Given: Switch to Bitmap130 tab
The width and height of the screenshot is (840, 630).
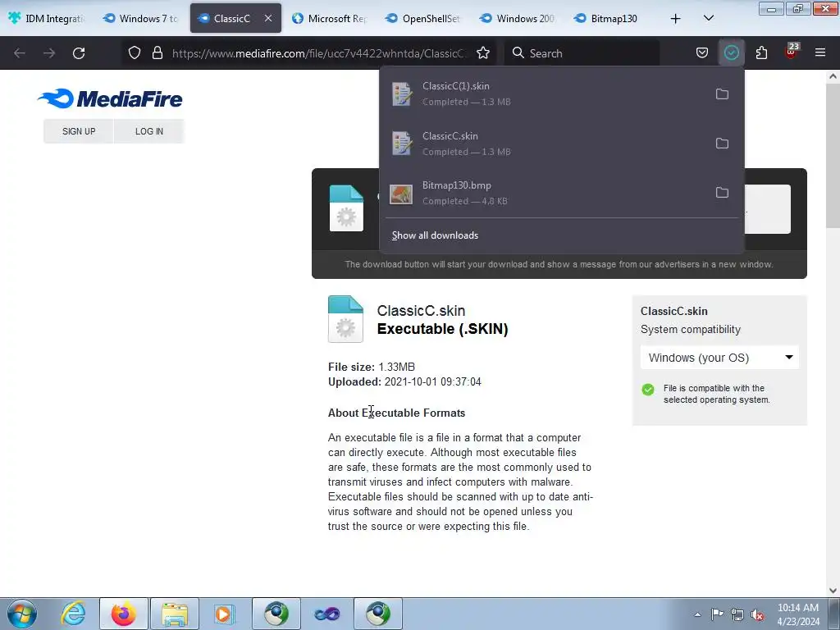Looking at the screenshot, I should [613, 18].
